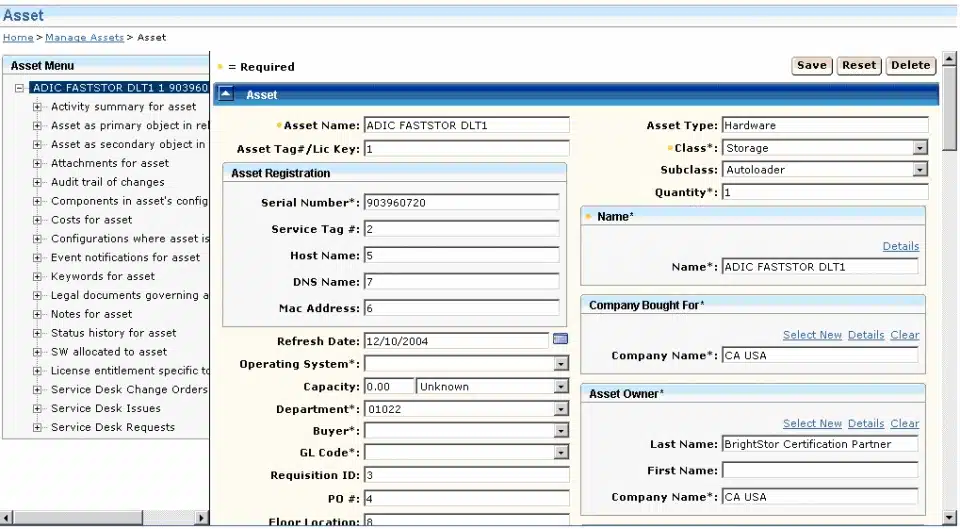
Task: Click Asset Menu horizontal scrollbar left arrow
Action: pos(7,518)
